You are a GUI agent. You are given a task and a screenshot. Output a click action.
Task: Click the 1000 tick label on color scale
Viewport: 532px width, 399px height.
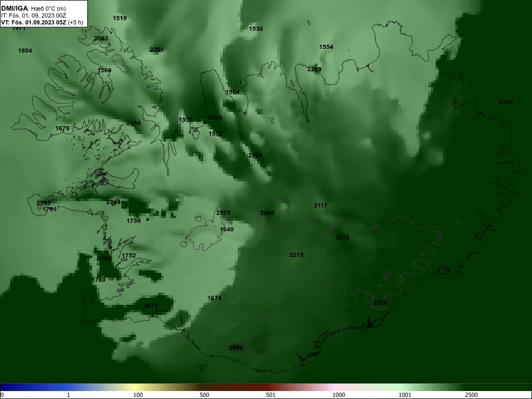[x=338, y=395]
